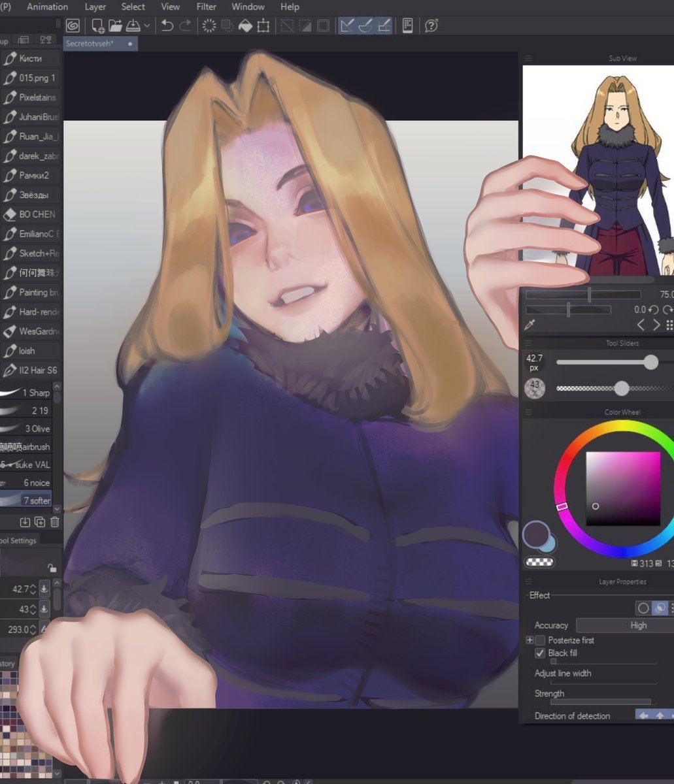
Task: Select the transparent color swatch
Action: 539,562
